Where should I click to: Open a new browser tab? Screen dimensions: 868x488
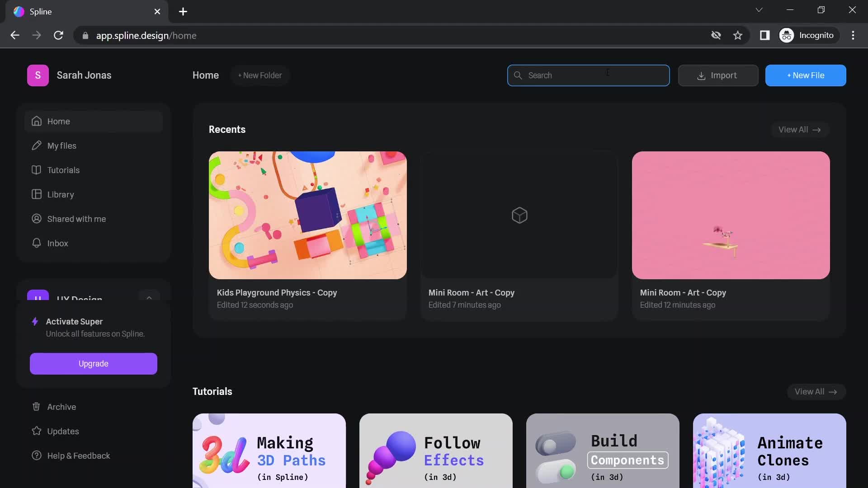coord(183,12)
